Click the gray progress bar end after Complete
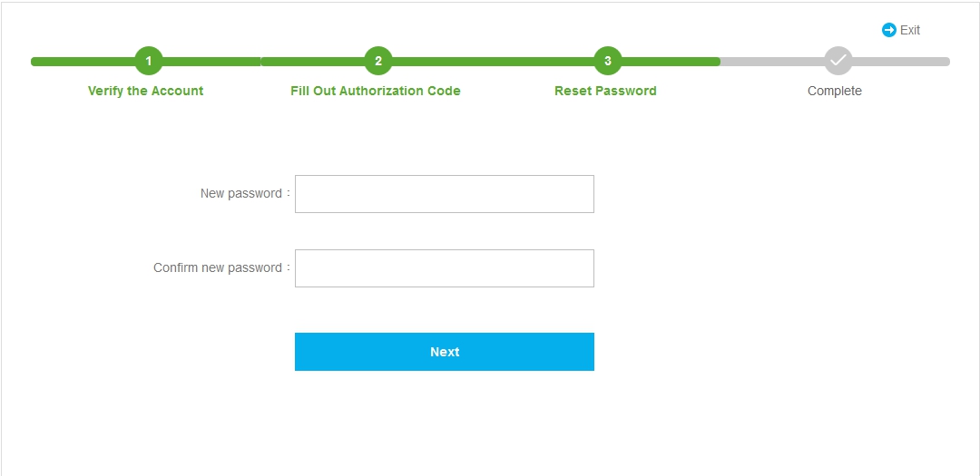This screenshot has width=980, height=476. [901, 62]
